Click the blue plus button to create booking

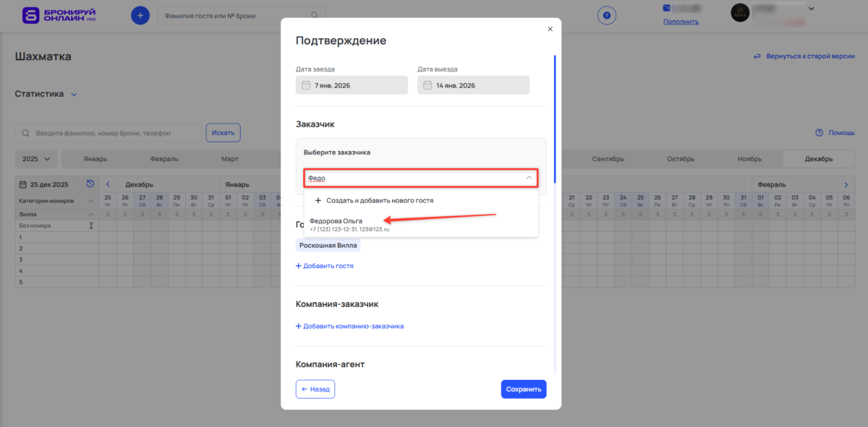coord(140,14)
